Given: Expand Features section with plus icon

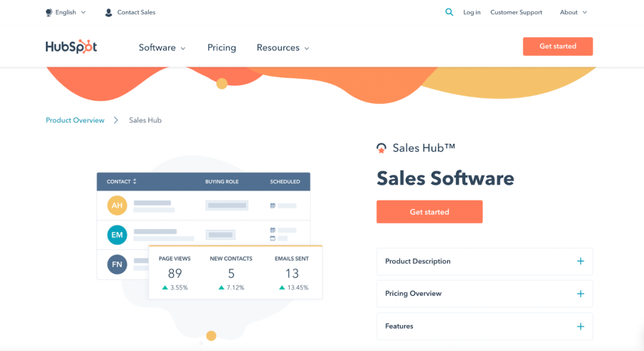Looking at the screenshot, I should pyautogui.click(x=580, y=327).
